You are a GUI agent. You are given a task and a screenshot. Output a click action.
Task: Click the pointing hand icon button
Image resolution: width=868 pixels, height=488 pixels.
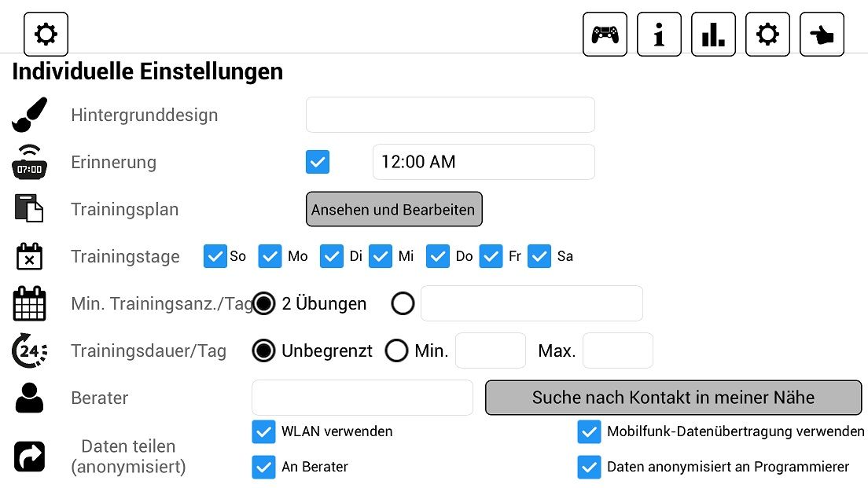[x=822, y=35]
